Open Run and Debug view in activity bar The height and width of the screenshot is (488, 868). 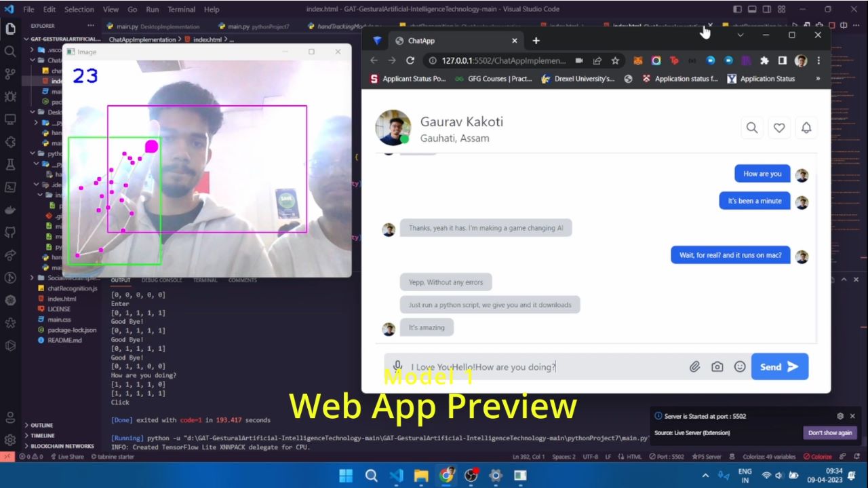click(x=10, y=96)
